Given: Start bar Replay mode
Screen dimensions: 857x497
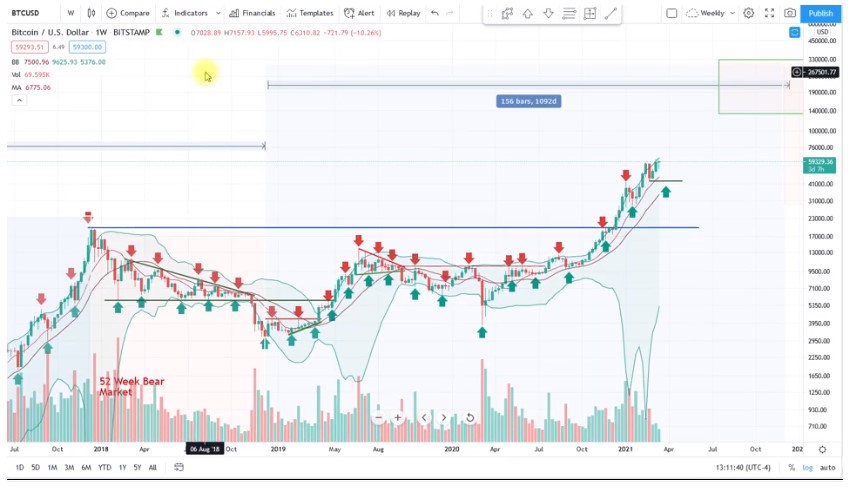Looking at the screenshot, I should click(x=403, y=13).
